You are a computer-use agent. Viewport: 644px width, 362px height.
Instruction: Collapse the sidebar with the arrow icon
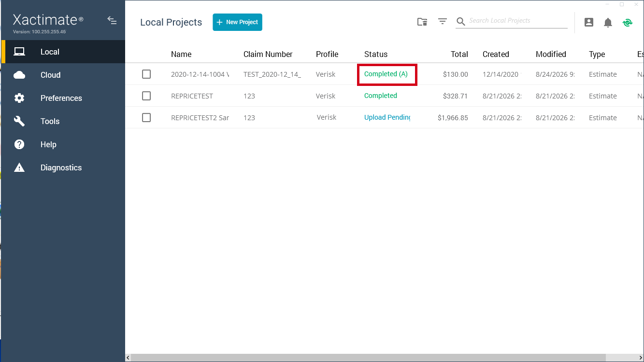point(112,20)
